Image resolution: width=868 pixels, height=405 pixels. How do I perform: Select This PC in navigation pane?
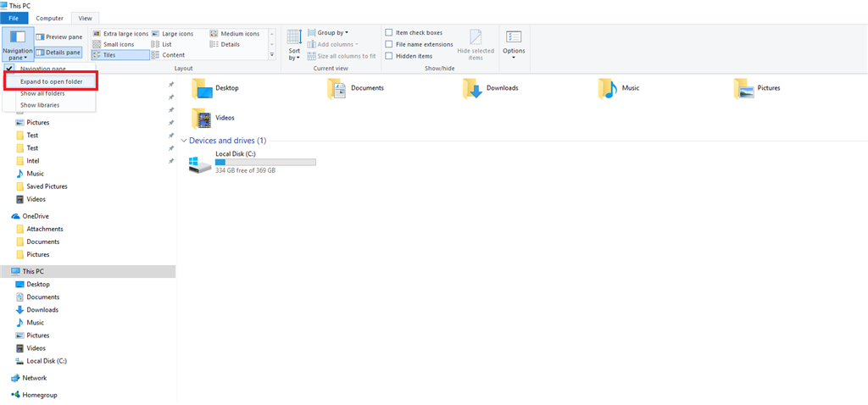pyautogui.click(x=87, y=271)
